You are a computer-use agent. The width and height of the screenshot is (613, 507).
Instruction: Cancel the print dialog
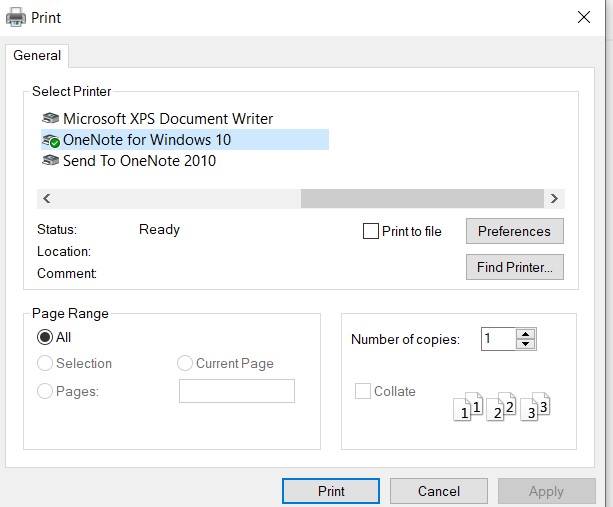point(439,491)
